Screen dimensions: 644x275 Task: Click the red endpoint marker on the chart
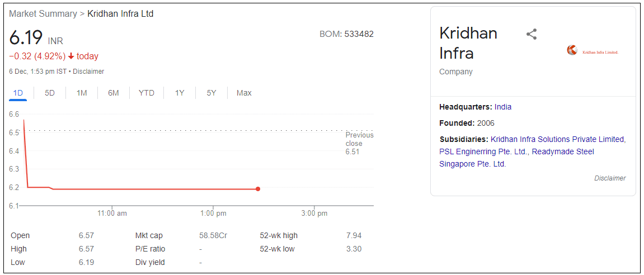click(x=258, y=189)
